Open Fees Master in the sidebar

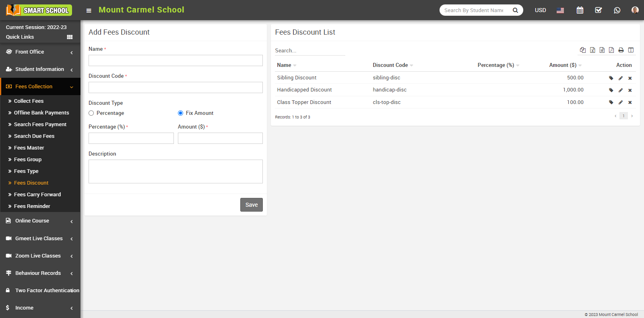point(29,148)
